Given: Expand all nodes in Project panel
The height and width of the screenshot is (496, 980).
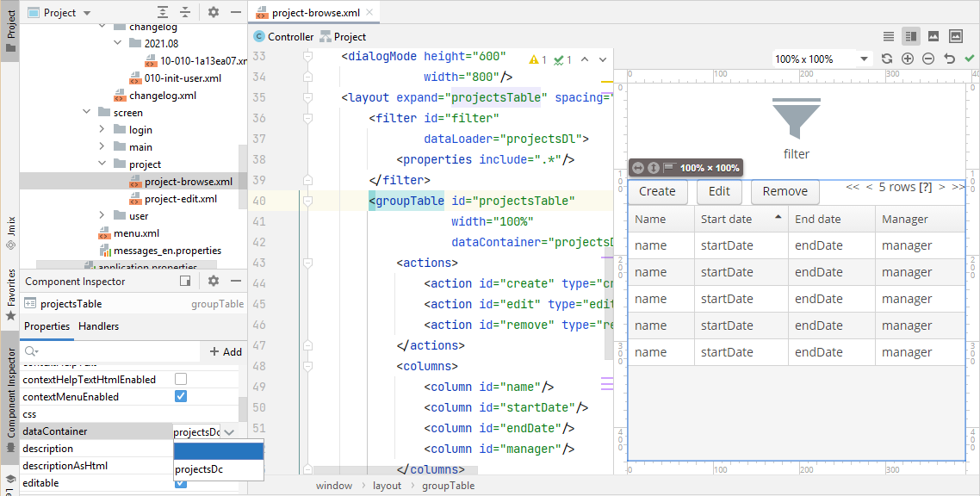Looking at the screenshot, I should pos(164,13).
